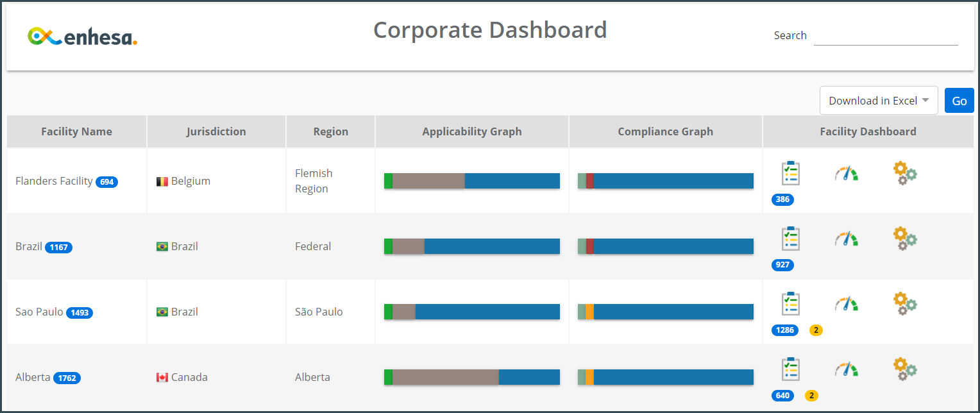The image size is (980, 413).
Task: Click the Alberta row gears icon
Action: click(904, 369)
